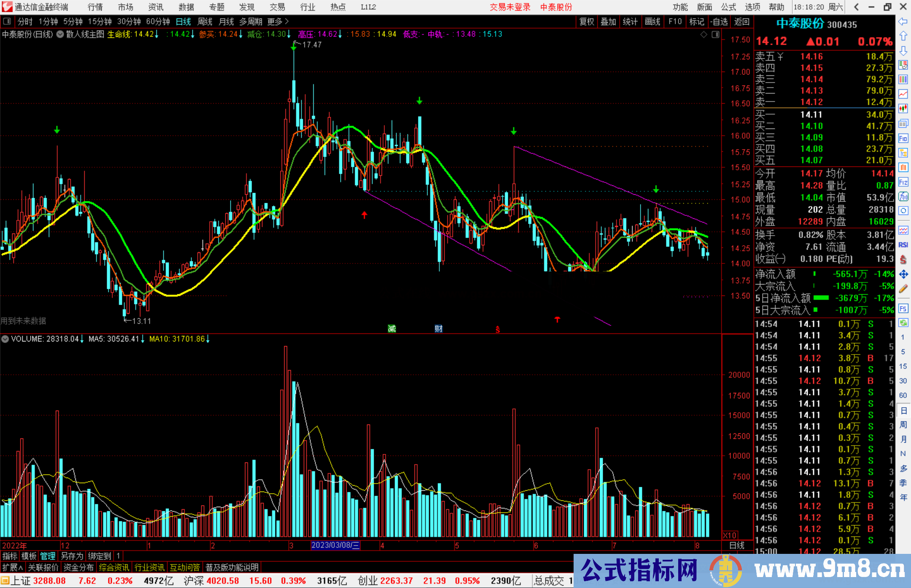Open the 公式 menu
This screenshot has width=911, height=588.
pos(728,7)
